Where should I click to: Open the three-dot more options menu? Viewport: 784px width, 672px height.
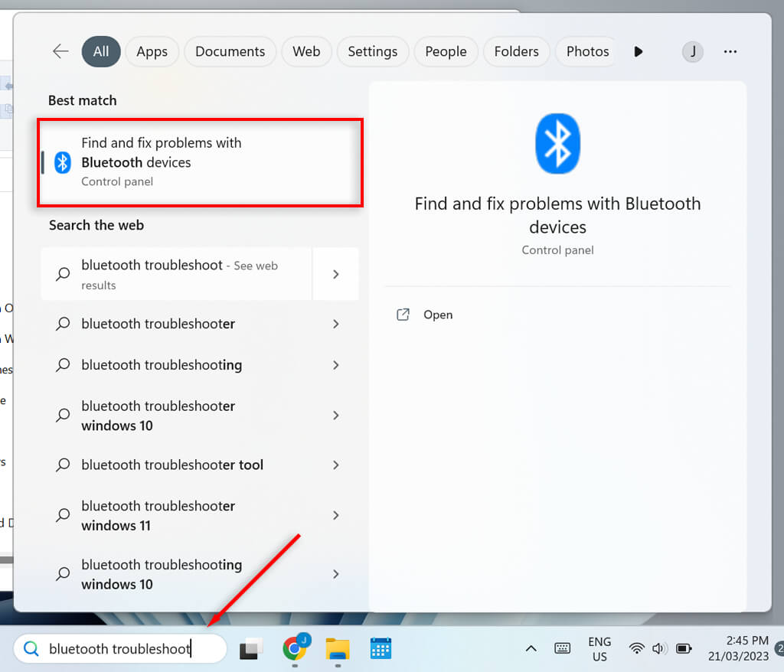[730, 51]
